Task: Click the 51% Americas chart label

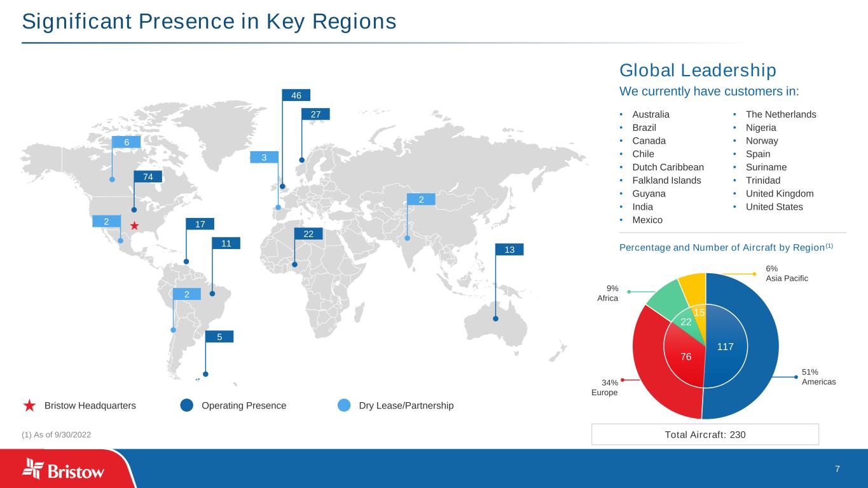Action: point(818,377)
